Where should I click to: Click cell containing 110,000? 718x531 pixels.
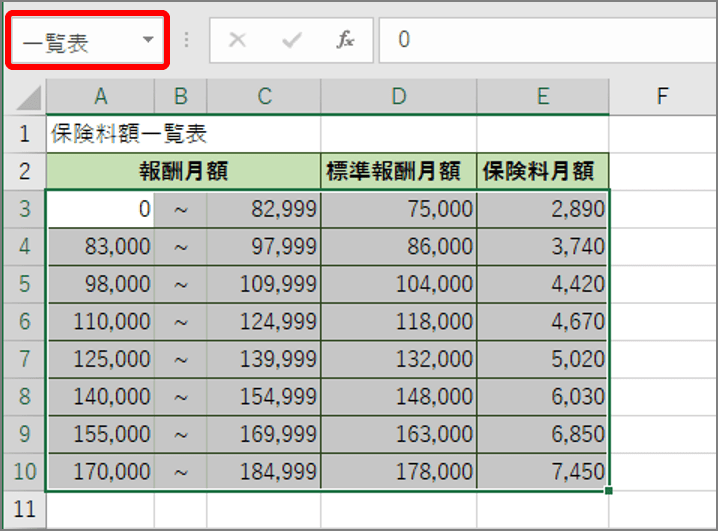(100, 322)
